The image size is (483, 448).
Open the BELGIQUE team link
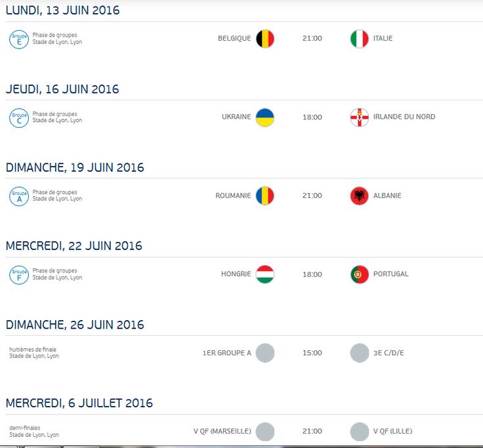coord(234,39)
